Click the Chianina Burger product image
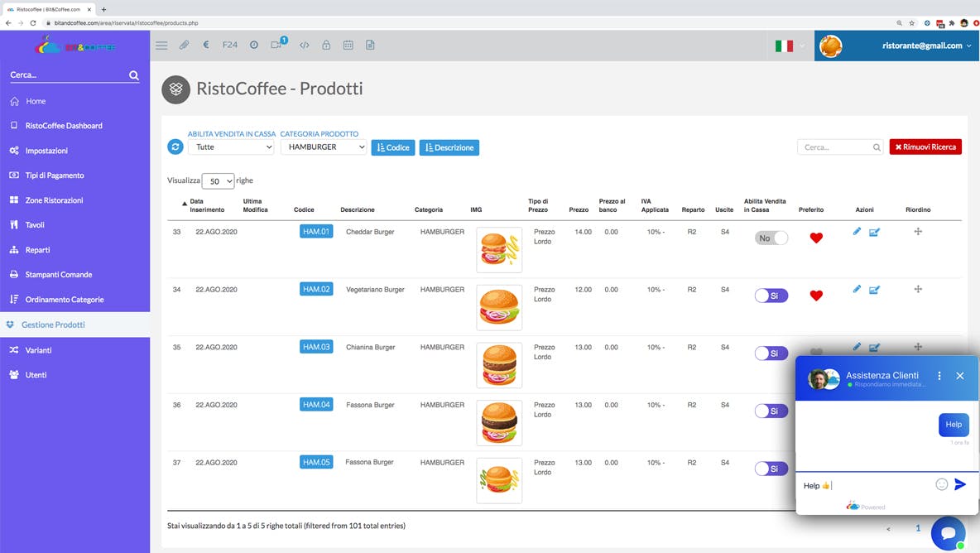 [499, 365]
